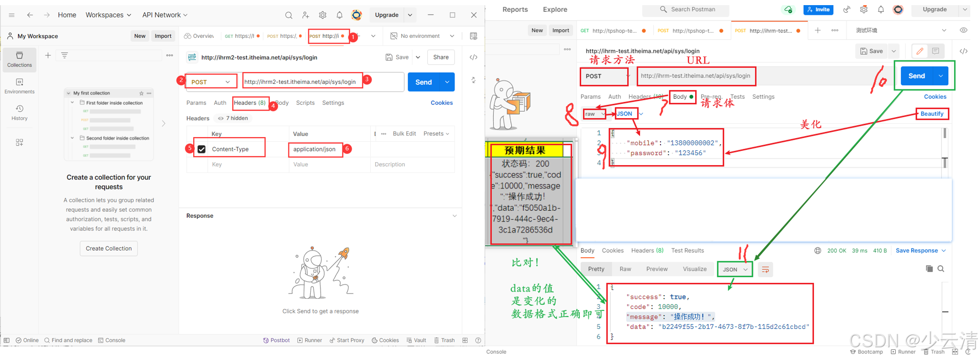The height and width of the screenshot is (357, 980).
Task: Click the pencil edit icon near Save
Action: pyautogui.click(x=920, y=51)
